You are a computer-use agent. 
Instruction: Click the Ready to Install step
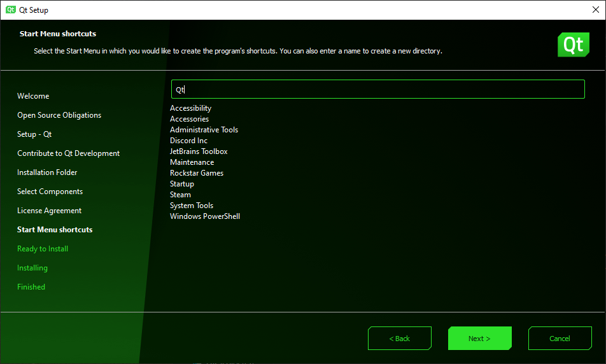[43, 249]
